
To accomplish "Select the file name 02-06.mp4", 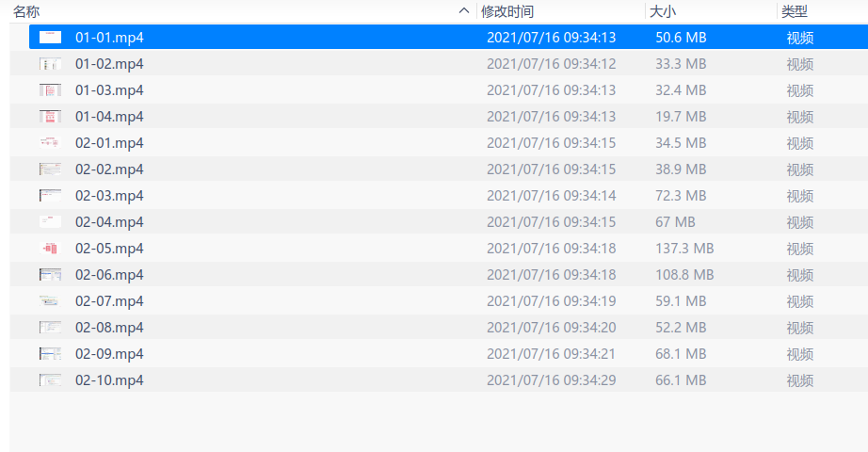I will (x=109, y=275).
